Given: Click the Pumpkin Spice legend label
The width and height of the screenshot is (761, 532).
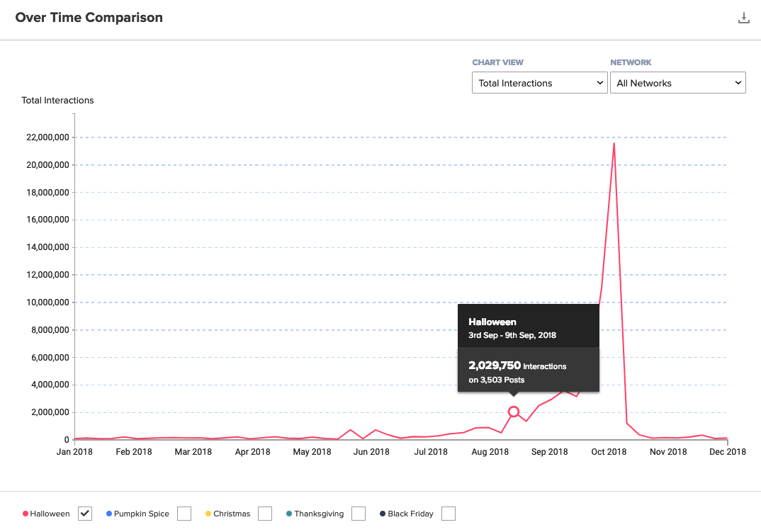Looking at the screenshot, I should (142, 514).
